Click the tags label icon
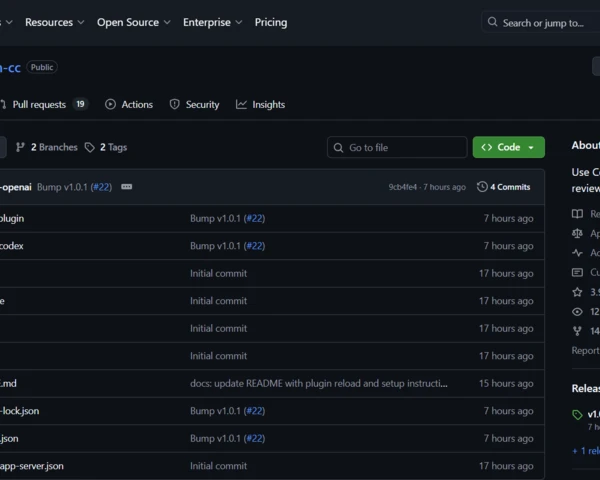Screen dimensions: 600x480 coord(90,147)
